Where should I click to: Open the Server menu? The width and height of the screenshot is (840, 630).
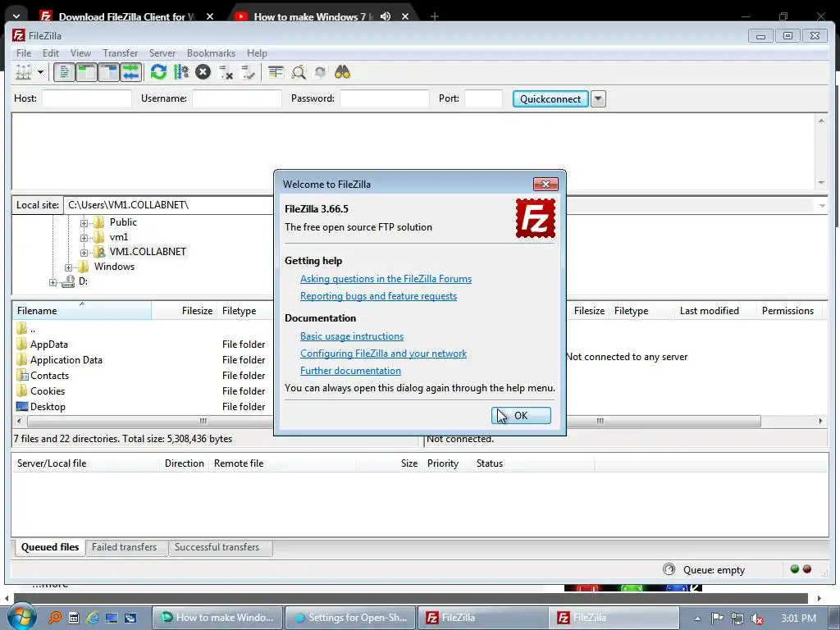pos(162,53)
